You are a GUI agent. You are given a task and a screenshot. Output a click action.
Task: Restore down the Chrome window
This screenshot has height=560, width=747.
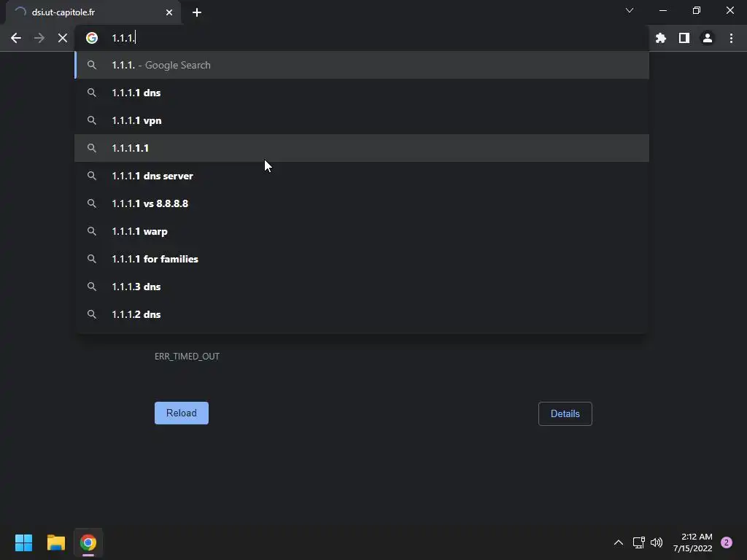(697, 10)
